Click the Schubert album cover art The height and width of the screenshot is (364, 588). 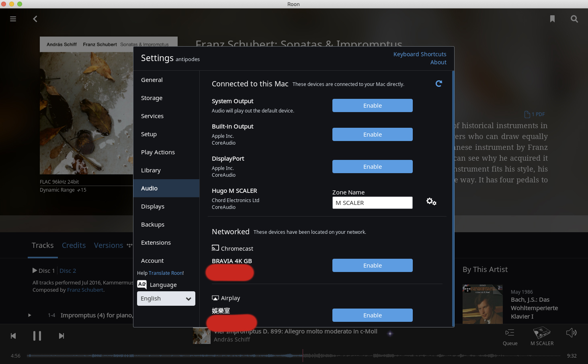[86, 106]
